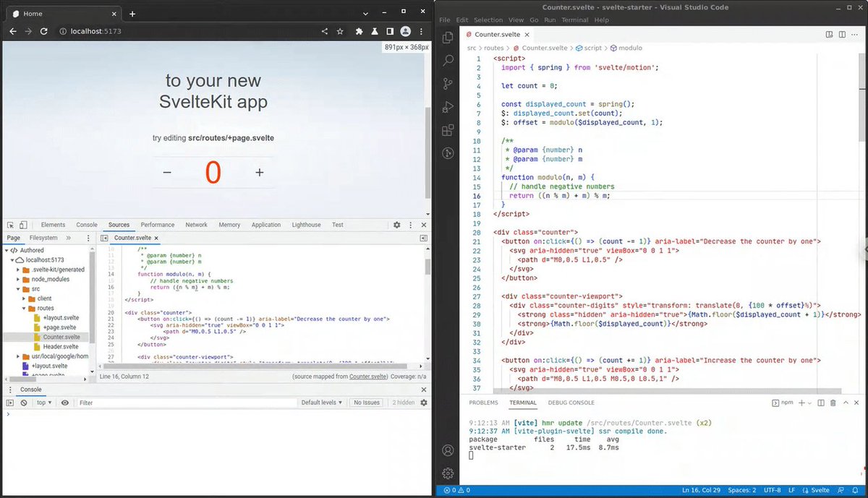Open the PROBLEMS tab in VS Code
The height and width of the screenshot is (498, 868).
point(483,403)
